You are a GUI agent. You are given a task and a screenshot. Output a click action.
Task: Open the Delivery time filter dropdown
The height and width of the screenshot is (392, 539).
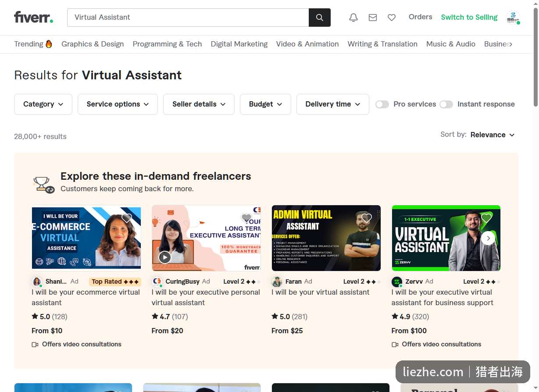(x=333, y=104)
